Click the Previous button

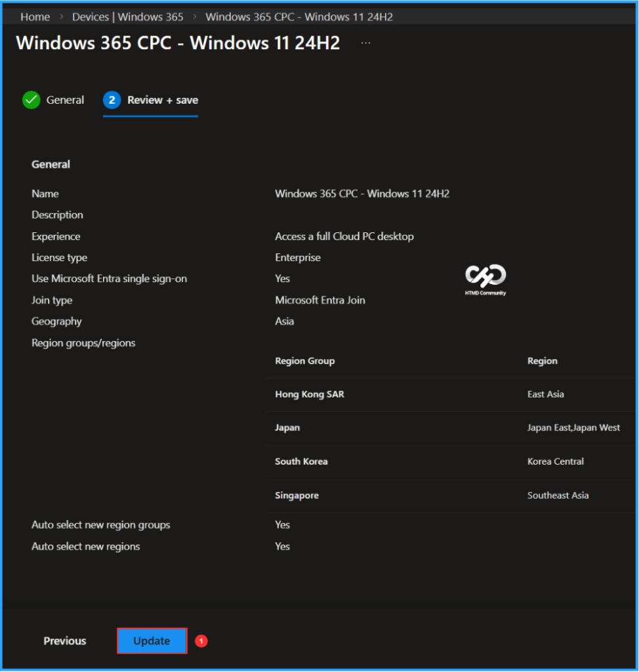[64, 640]
